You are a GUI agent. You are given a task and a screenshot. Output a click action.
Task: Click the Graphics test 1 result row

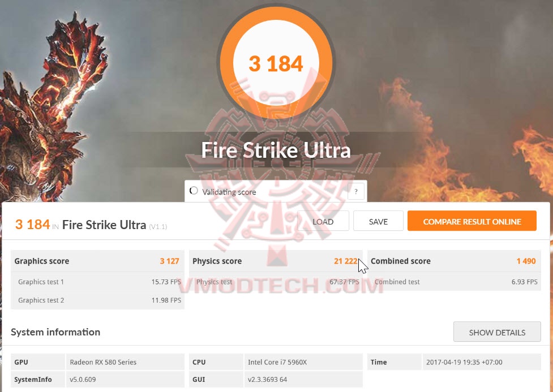(97, 282)
